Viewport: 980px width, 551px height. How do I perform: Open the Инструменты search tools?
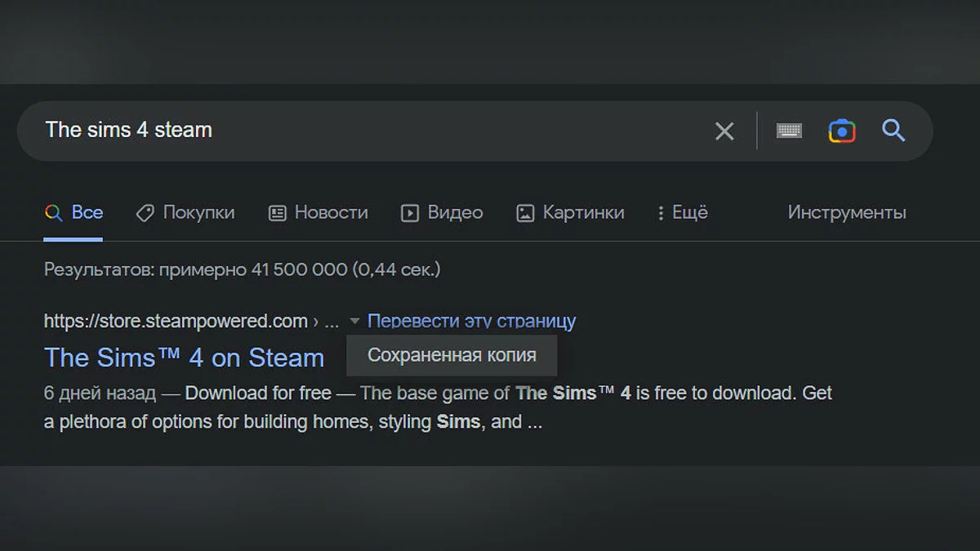(x=847, y=213)
